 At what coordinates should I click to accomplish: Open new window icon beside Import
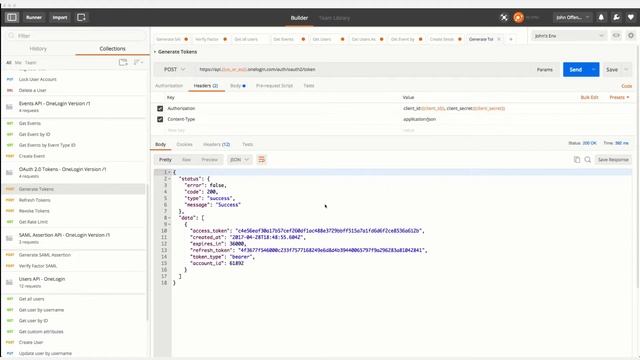pyautogui.click(x=81, y=17)
